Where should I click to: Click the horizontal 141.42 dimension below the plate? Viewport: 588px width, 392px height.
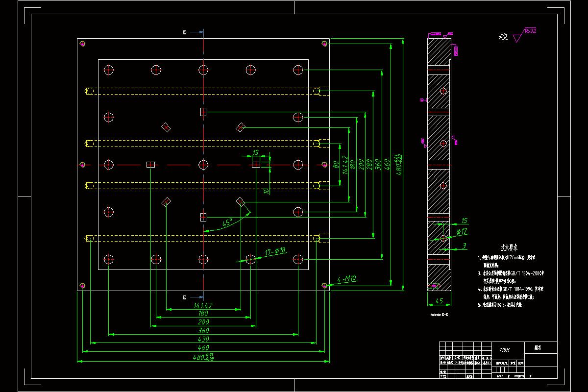click(203, 305)
